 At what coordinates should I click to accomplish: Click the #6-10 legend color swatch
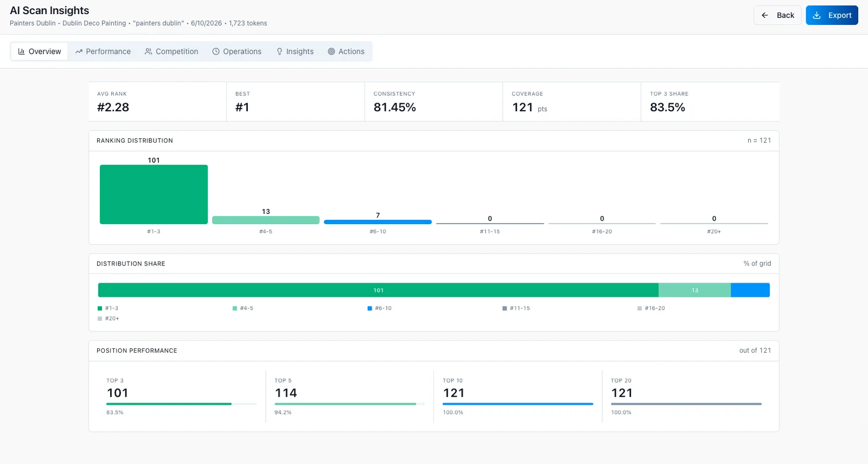tap(370, 308)
